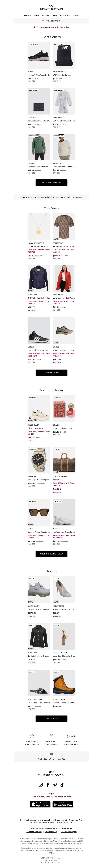Open the BRANDS menu item
The width and height of the screenshot is (103, 868).
tap(27, 15)
